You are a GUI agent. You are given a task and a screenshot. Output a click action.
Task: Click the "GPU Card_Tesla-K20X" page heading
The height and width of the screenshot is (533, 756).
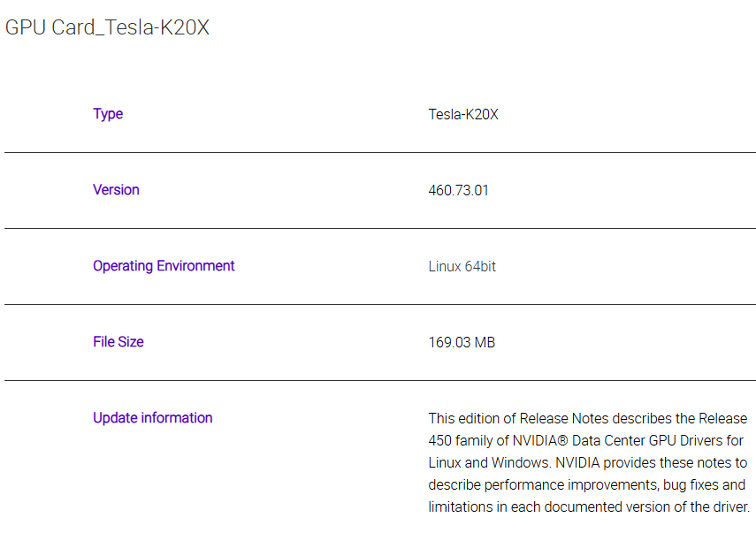point(107,27)
